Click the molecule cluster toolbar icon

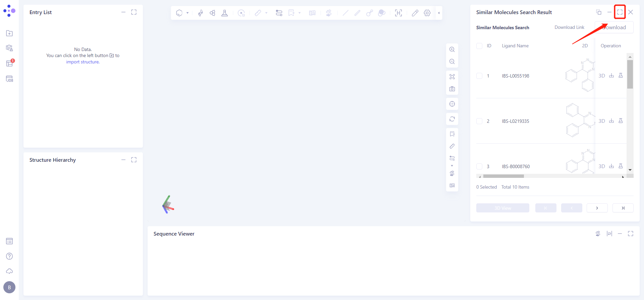213,13
